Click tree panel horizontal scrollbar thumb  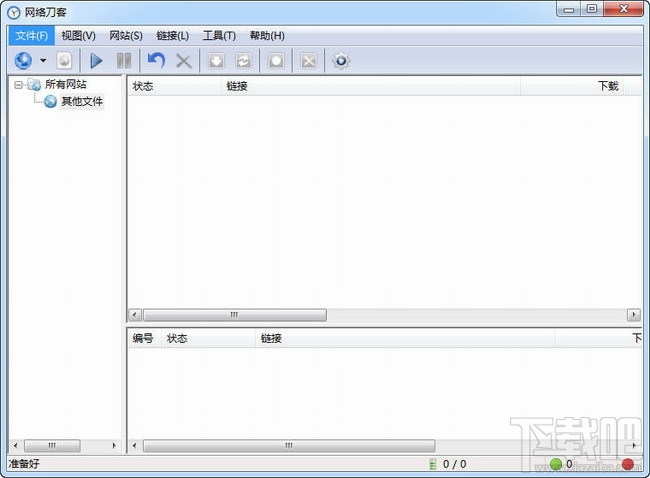point(52,446)
